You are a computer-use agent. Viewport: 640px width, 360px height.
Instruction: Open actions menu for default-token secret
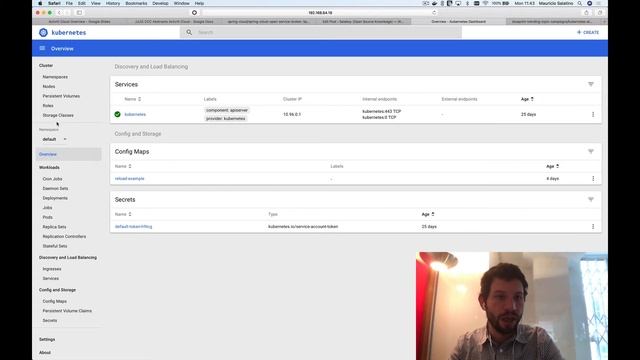pyautogui.click(x=593, y=227)
